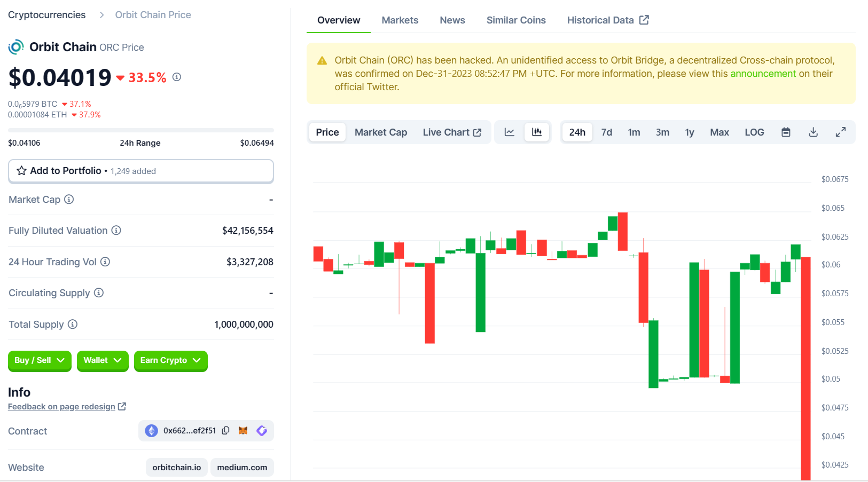
Task: Click the 24h Range price bar
Action: [x=141, y=130]
